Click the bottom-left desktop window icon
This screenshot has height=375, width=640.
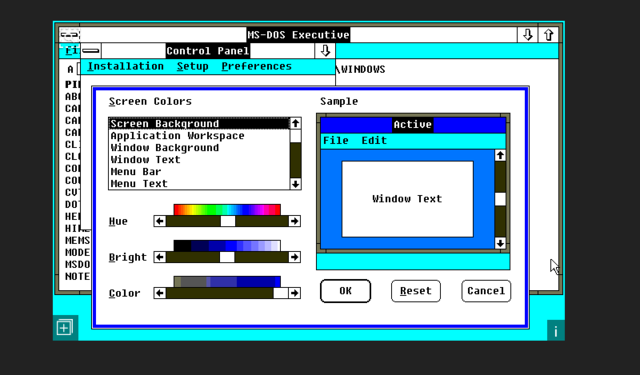point(65,328)
